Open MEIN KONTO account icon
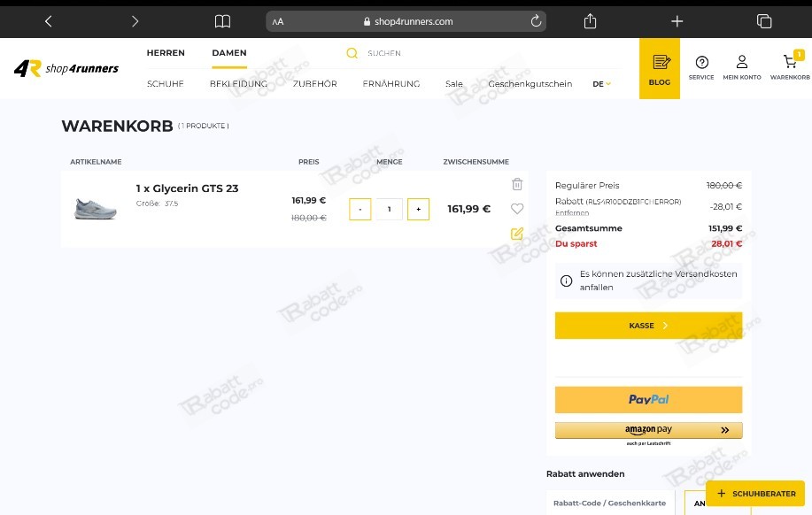Viewport: 812px width, 515px height. [742, 67]
